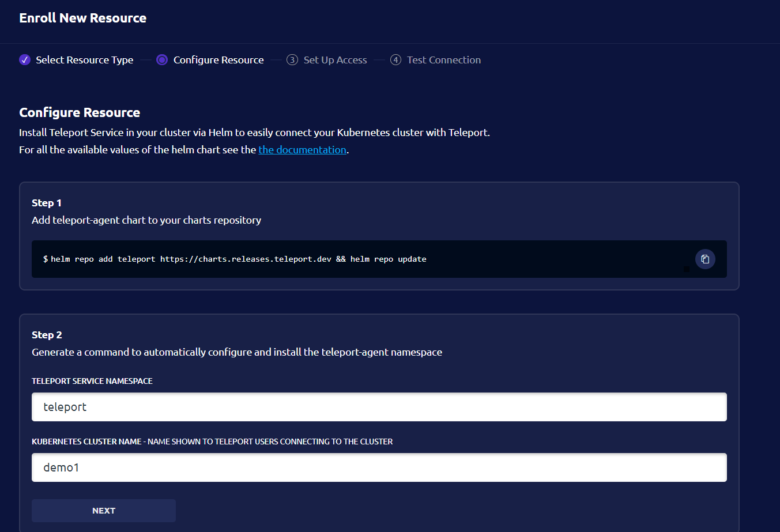Image resolution: width=780 pixels, height=532 pixels.
Task: Click the Configure Resource heading
Action: [x=80, y=112]
